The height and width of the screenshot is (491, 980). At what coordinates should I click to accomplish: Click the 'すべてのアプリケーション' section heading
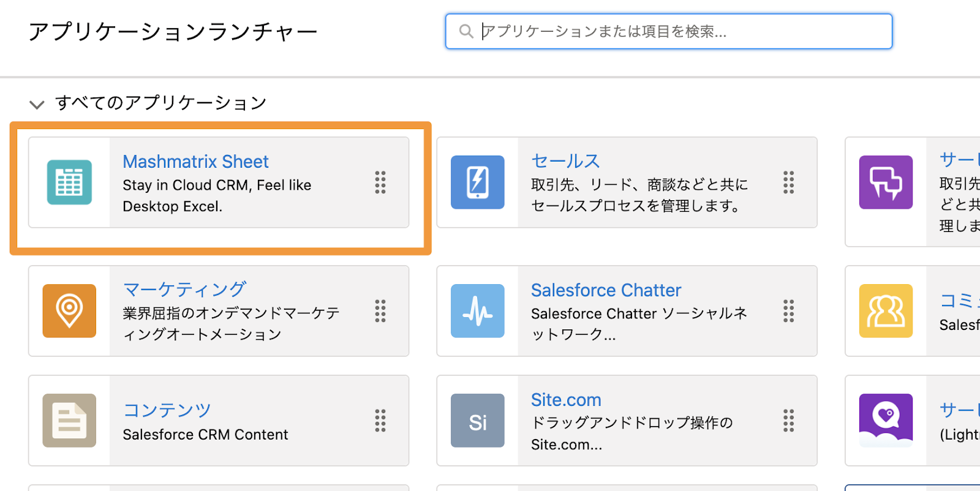pyautogui.click(x=161, y=103)
